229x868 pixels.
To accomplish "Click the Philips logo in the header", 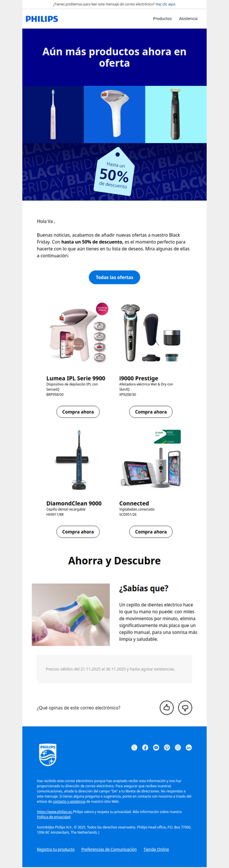I will tap(42, 19).
